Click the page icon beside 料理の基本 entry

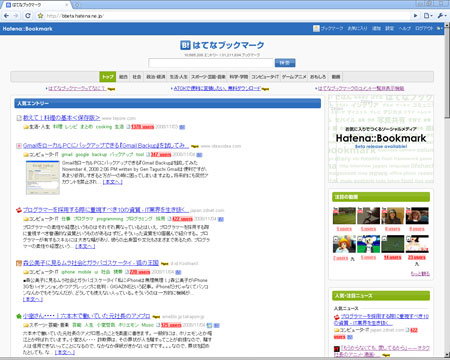click(19, 118)
